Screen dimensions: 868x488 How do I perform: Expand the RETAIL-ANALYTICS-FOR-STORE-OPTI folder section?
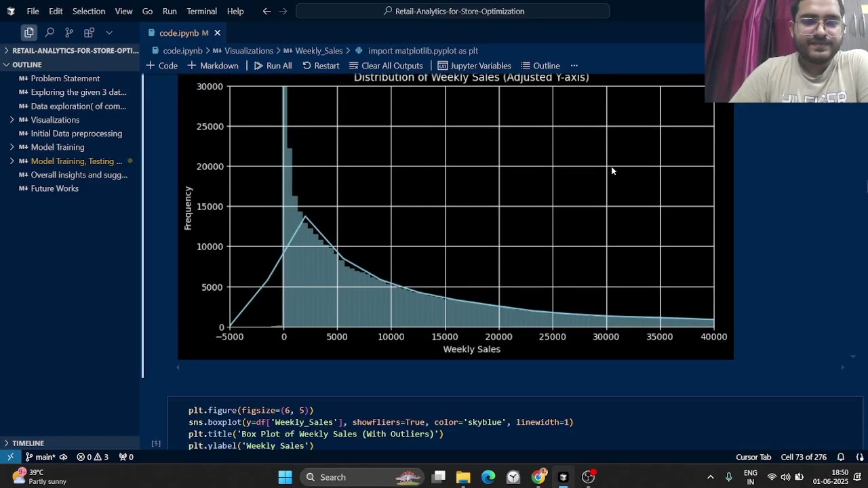[71, 51]
